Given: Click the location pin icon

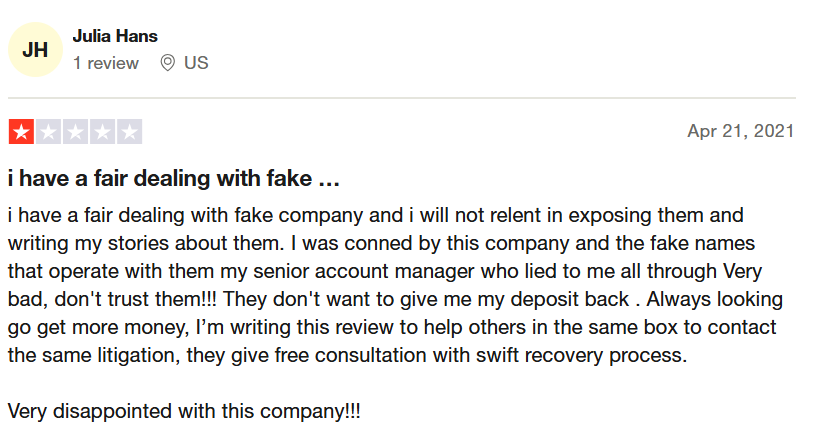Looking at the screenshot, I should coord(167,63).
